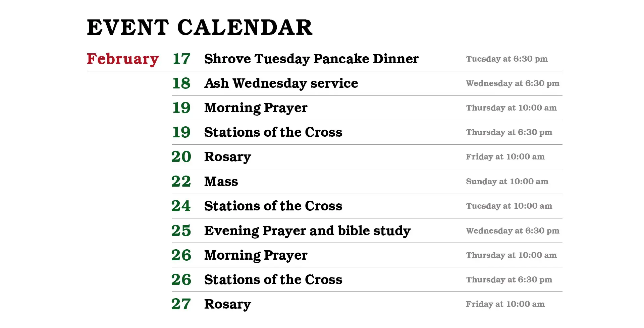The image size is (644, 328).
Task: Click the date number 18
Action: [x=181, y=83]
